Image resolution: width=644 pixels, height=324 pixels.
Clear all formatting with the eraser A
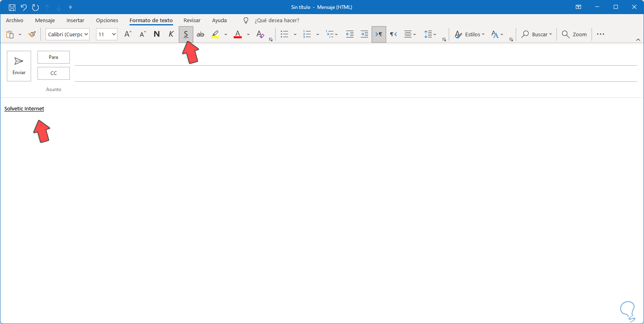click(x=260, y=34)
